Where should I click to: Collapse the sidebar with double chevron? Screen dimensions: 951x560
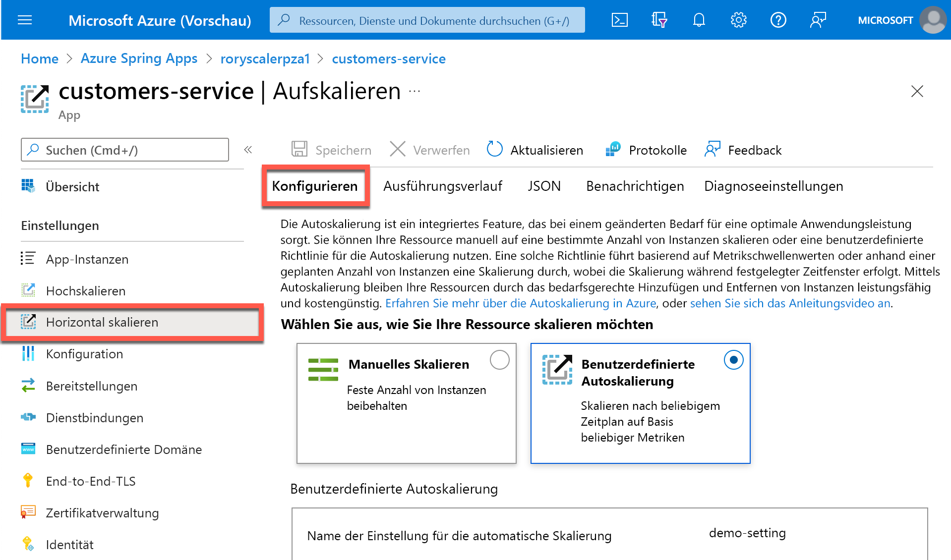[248, 150]
